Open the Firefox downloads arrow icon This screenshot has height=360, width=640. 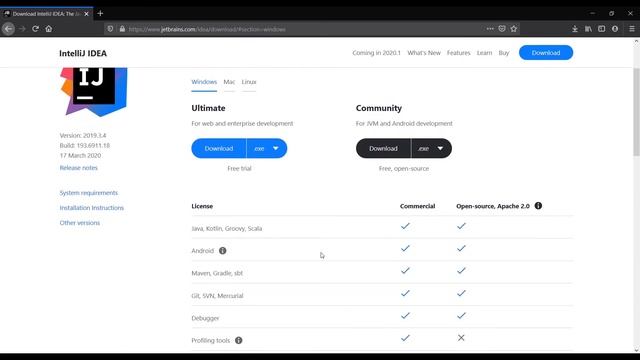tap(575, 29)
